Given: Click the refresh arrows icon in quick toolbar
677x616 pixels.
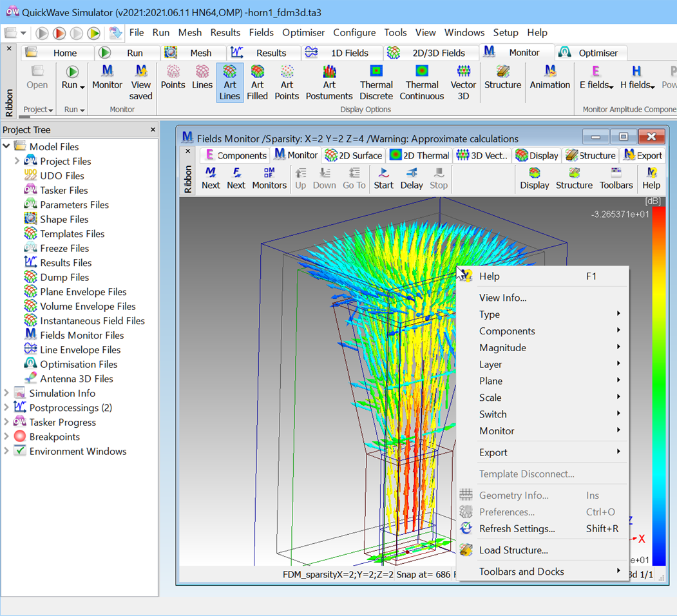Looking at the screenshot, I should pyautogui.click(x=115, y=33).
